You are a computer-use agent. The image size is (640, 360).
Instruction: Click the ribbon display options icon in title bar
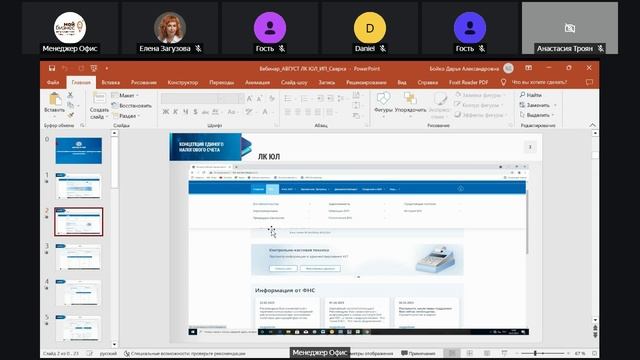pyautogui.click(x=529, y=68)
